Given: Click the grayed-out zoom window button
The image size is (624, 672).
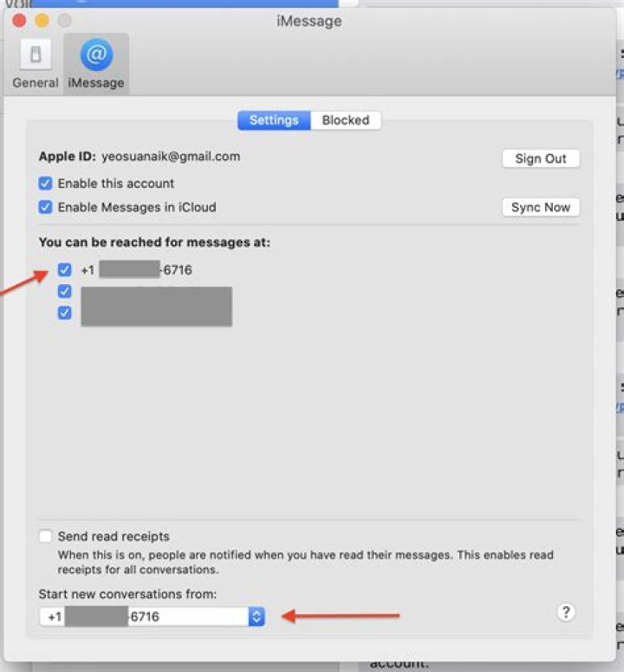Looking at the screenshot, I should pos(64,20).
